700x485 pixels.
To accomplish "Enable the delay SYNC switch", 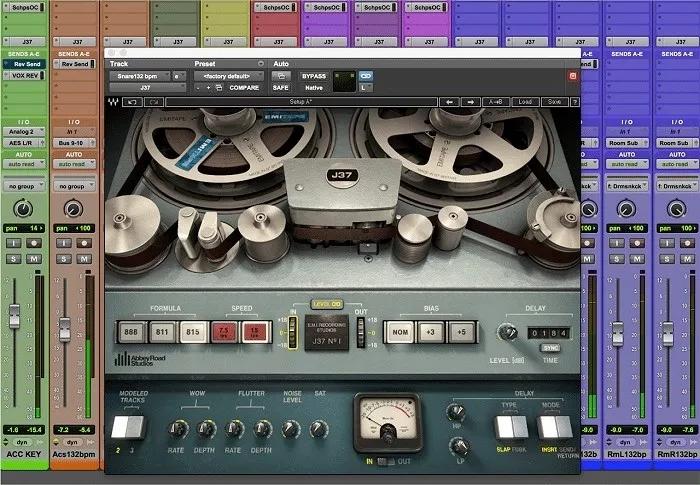I will click(551, 347).
